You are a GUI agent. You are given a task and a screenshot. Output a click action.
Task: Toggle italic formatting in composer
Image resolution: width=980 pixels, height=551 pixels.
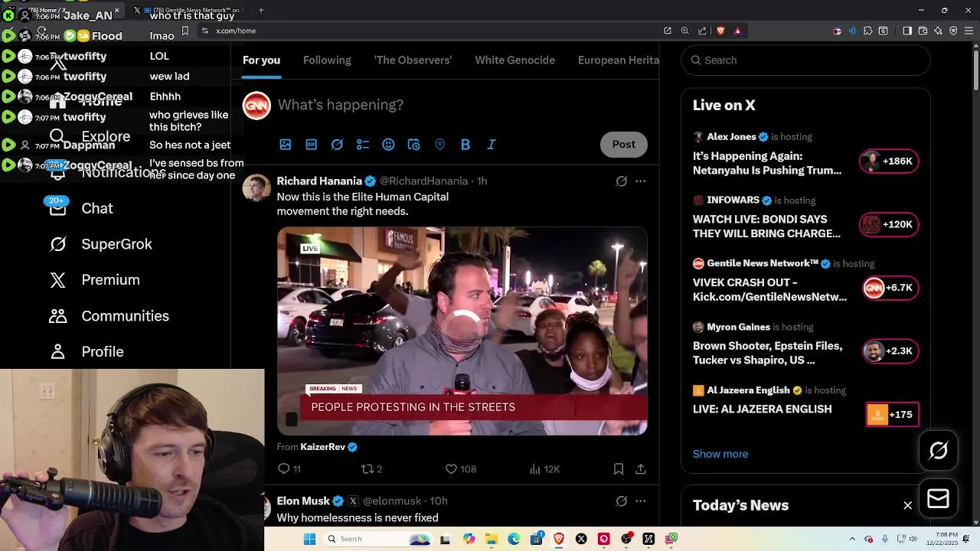click(492, 145)
